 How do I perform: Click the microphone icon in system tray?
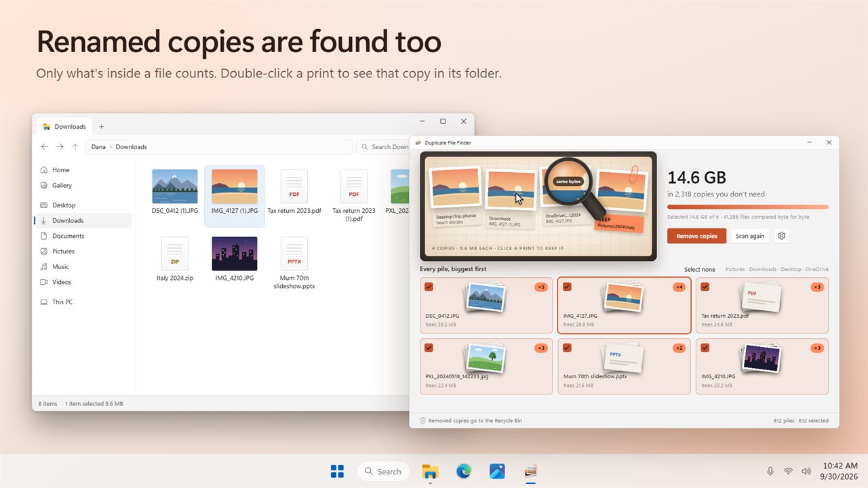coord(770,471)
